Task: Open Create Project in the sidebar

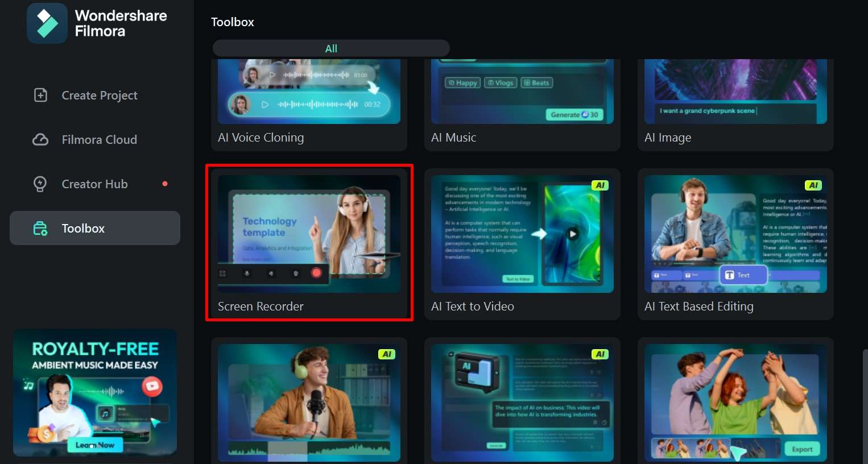Action: click(x=95, y=95)
